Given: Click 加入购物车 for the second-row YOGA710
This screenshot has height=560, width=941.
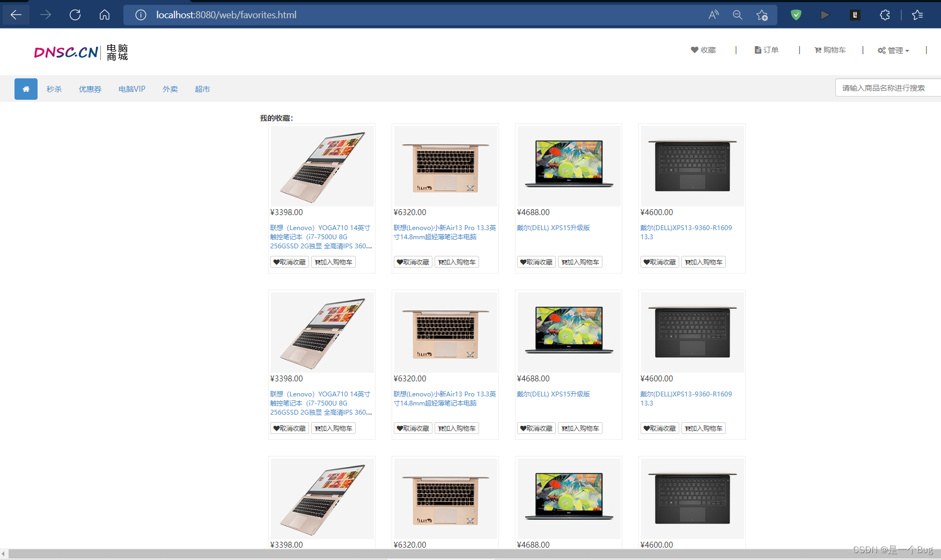Looking at the screenshot, I should (x=334, y=429).
